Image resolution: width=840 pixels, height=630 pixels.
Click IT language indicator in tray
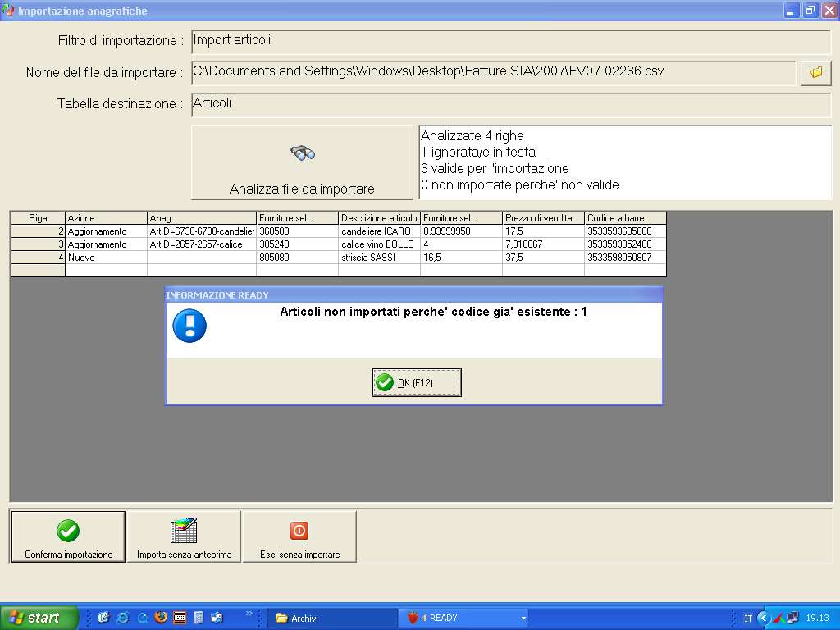pos(748,619)
